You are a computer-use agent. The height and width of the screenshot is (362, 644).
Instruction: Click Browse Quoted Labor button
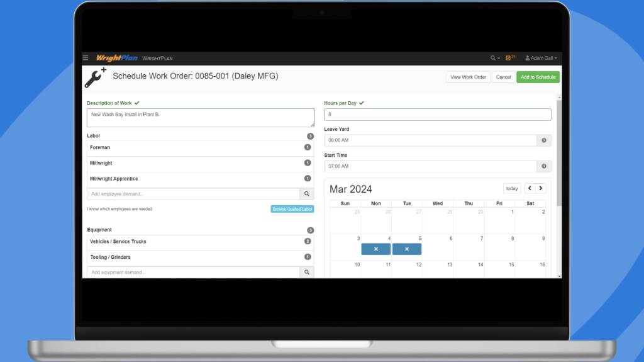coord(292,209)
